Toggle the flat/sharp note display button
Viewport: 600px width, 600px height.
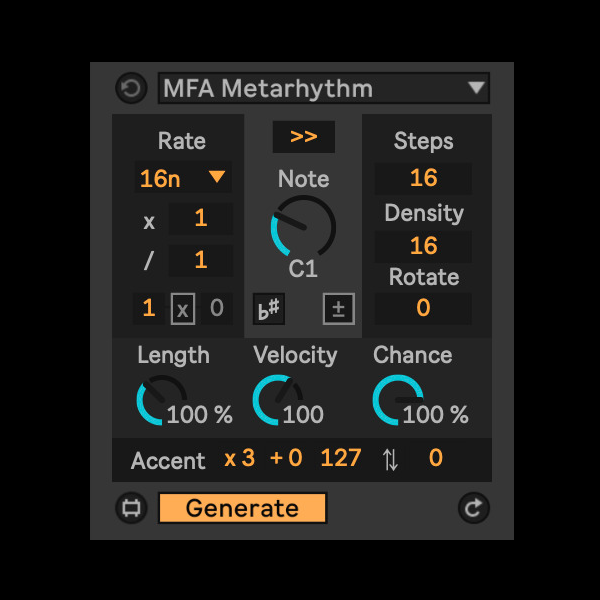269,309
